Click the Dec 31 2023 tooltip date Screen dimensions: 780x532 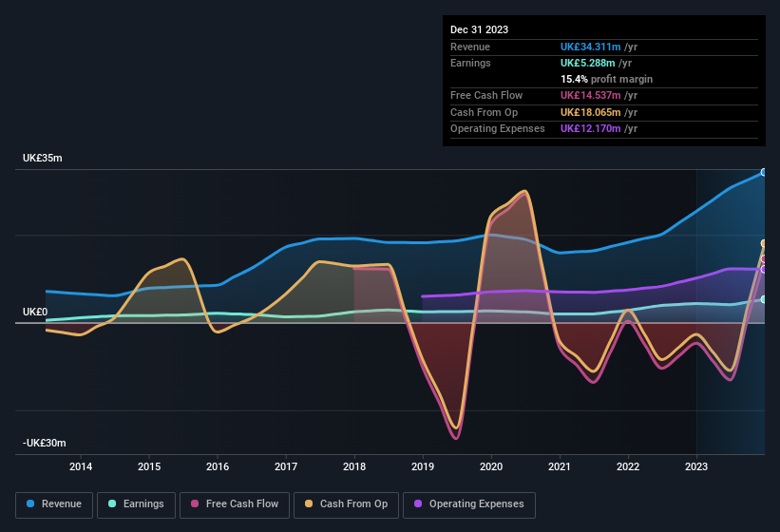479,29
